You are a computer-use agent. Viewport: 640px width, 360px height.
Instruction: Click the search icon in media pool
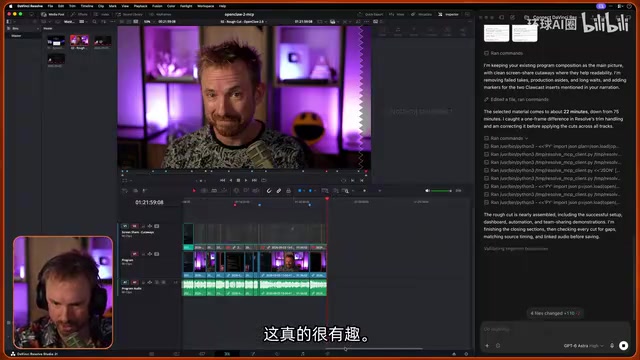click(x=94, y=22)
